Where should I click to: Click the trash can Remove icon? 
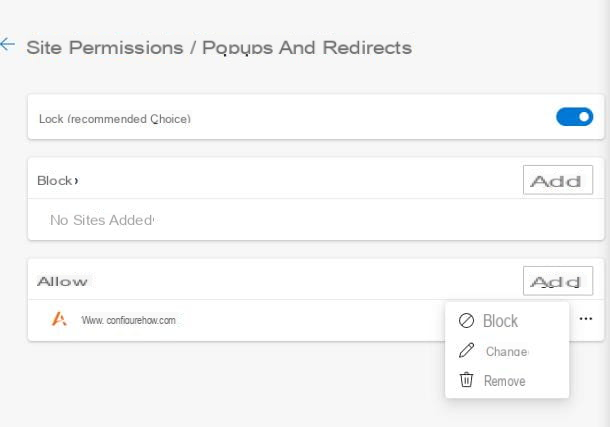466,379
